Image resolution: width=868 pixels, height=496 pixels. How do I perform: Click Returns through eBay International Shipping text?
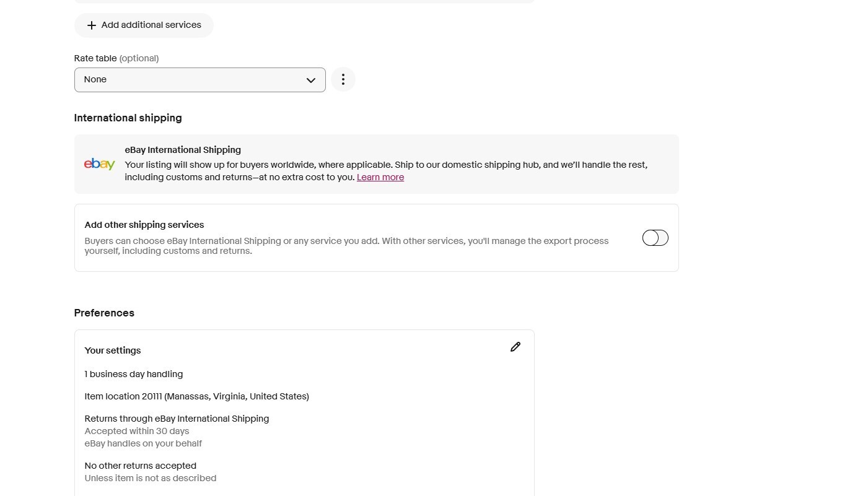[x=177, y=419]
